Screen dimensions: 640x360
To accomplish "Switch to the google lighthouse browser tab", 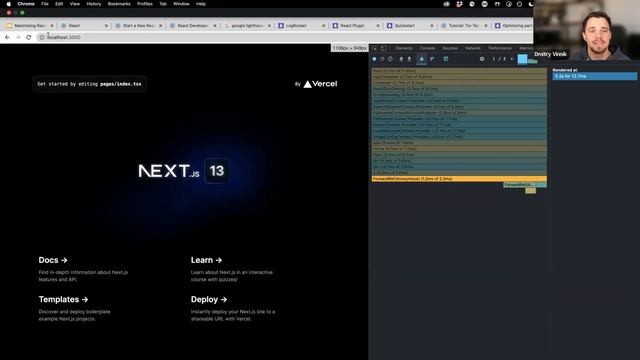I will (x=247, y=25).
